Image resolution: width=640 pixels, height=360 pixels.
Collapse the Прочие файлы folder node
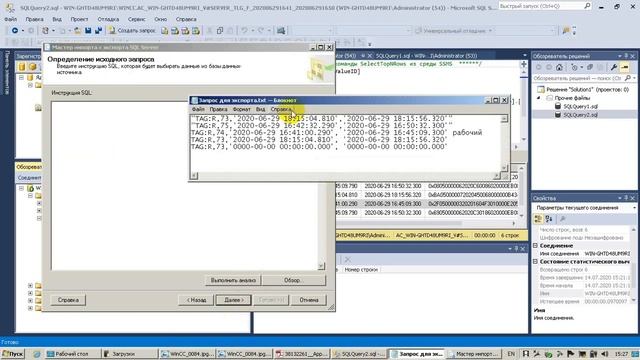click(x=538, y=98)
